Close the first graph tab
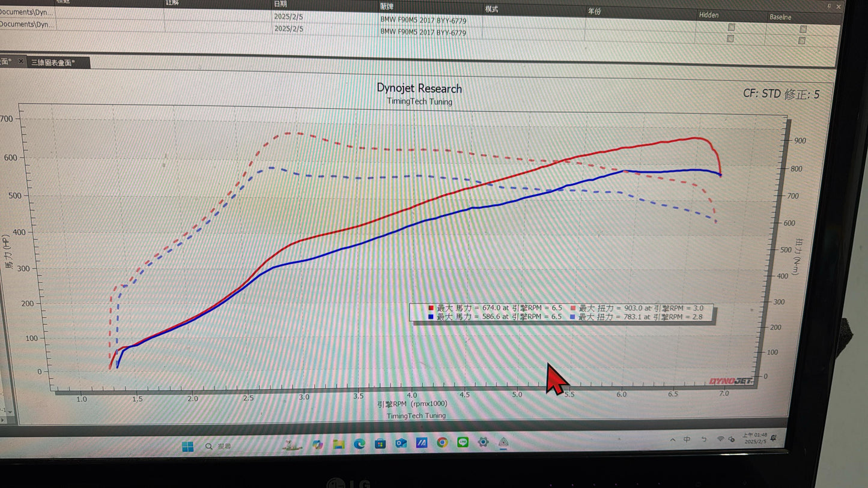This screenshot has width=868, height=488. coord(20,61)
